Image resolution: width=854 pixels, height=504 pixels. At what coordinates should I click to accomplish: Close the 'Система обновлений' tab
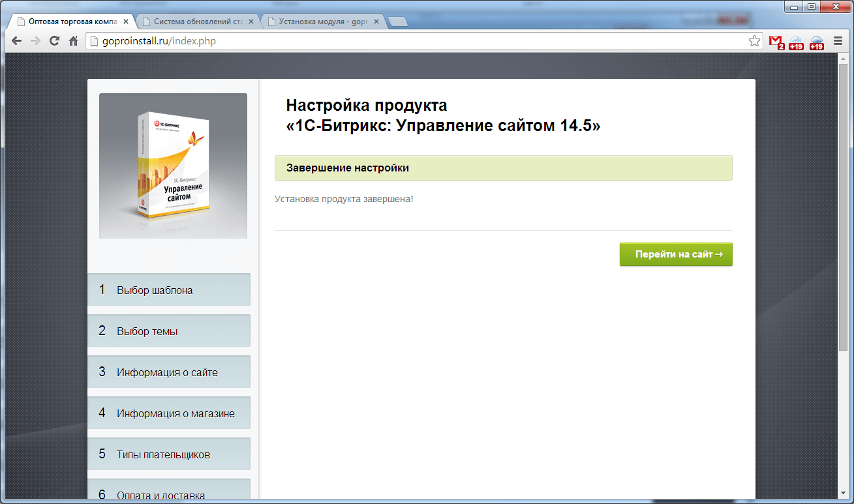[251, 22]
